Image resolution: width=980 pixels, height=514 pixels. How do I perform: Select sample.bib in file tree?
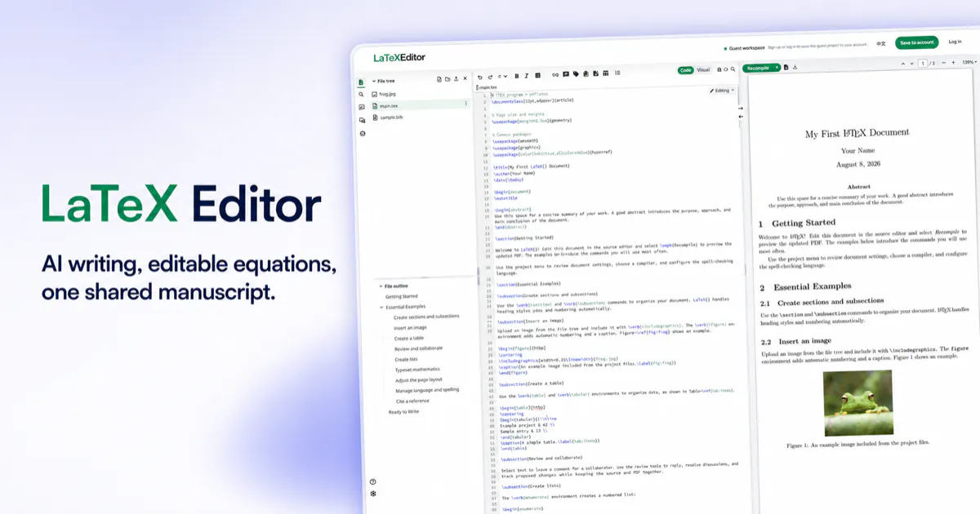click(x=391, y=117)
